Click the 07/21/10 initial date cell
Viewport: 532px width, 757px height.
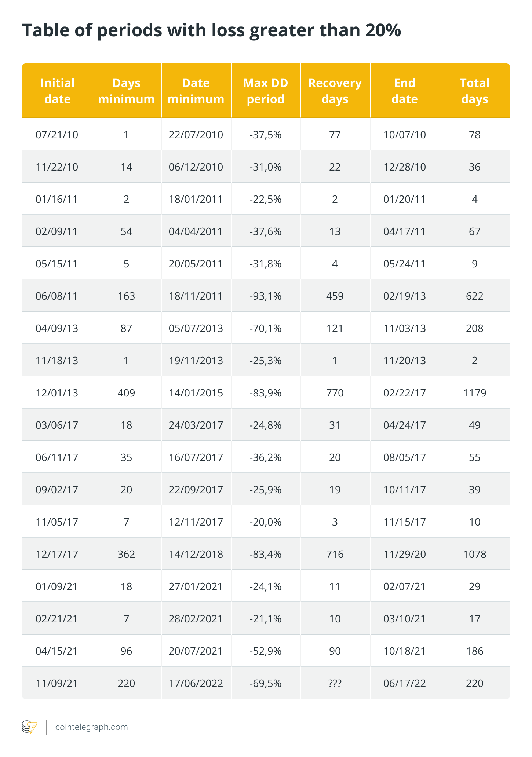pyautogui.click(x=57, y=135)
